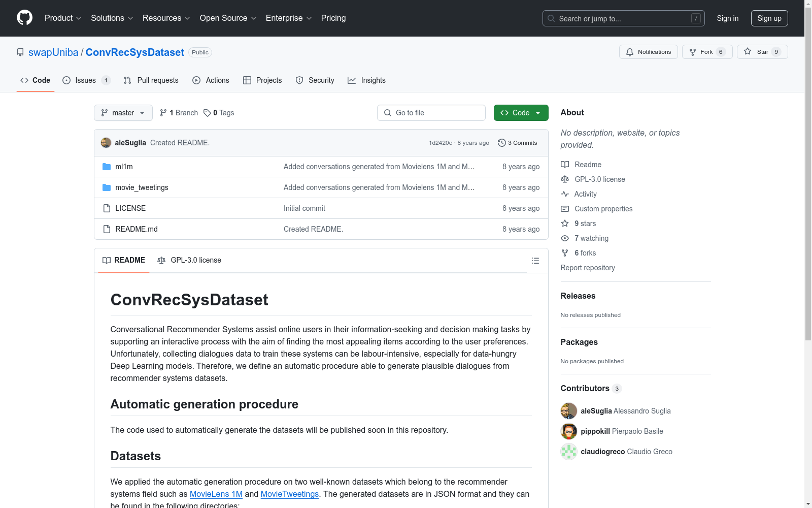Open the Activity link in About
The height and width of the screenshot is (508, 812).
coord(579,194)
